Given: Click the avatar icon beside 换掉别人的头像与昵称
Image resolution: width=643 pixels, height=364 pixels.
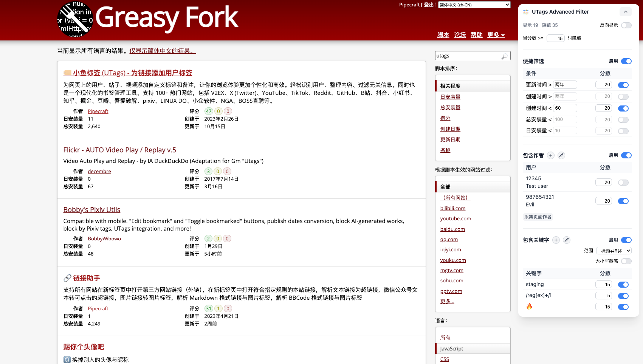Looking at the screenshot, I should [x=67, y=359].
